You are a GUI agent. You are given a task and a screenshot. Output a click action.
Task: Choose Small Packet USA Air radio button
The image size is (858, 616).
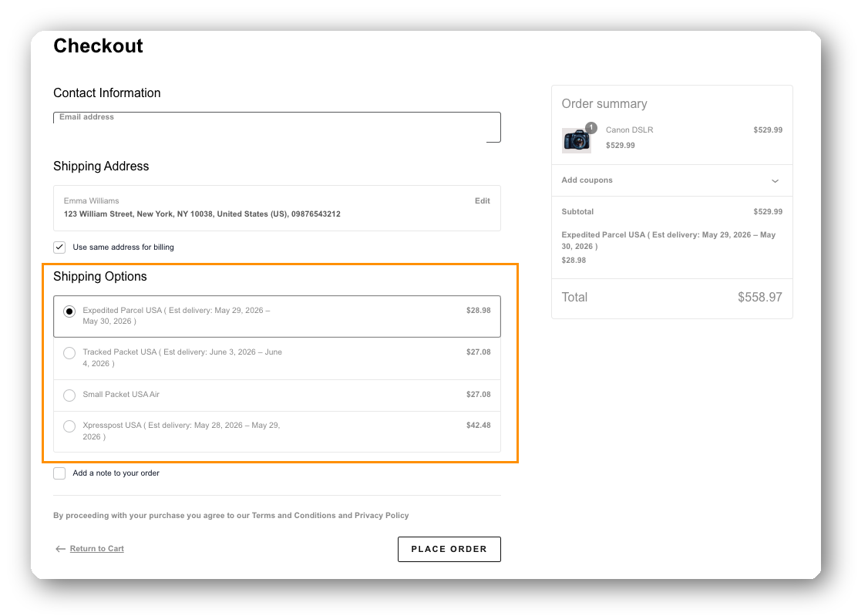[69, 395]
